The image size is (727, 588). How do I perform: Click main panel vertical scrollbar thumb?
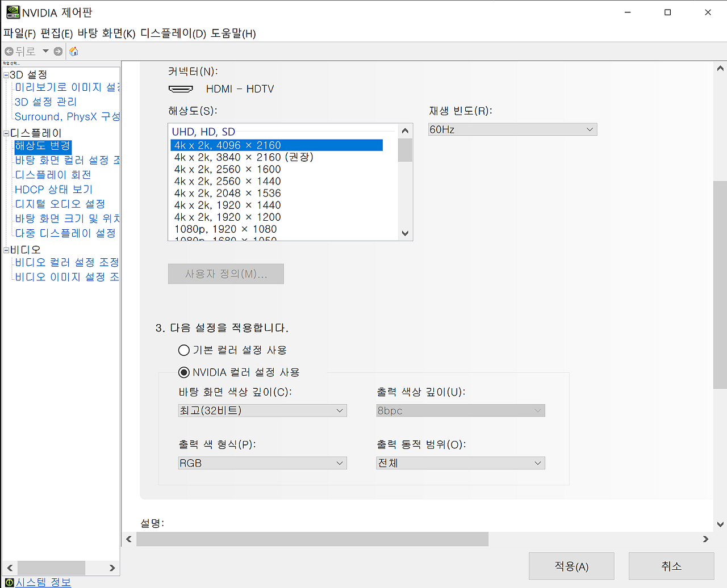[720, 285]
